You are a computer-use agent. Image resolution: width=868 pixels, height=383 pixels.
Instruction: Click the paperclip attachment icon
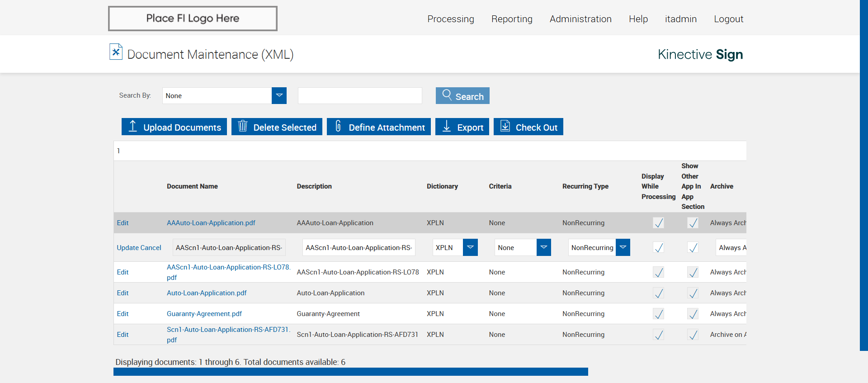point(338,126)
